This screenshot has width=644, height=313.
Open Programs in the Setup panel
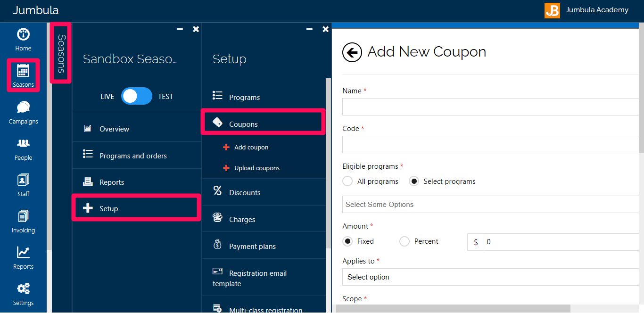pos(264,97)
